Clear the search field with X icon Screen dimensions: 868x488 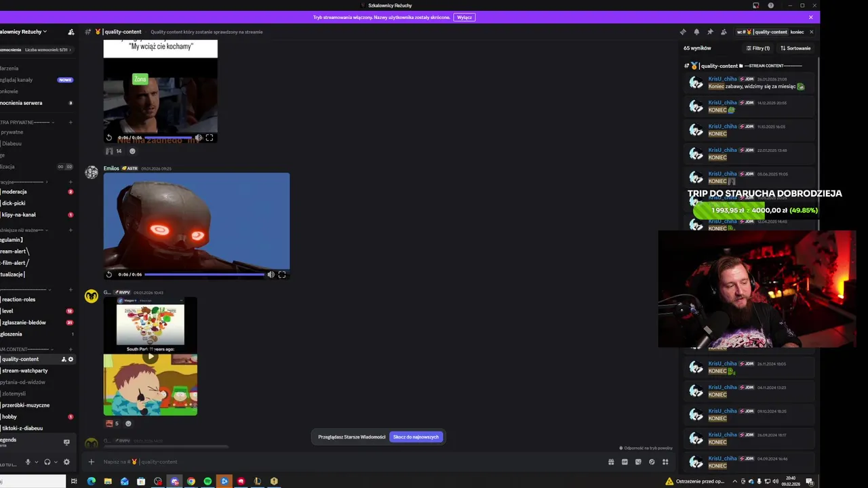[x=811, y=32]
